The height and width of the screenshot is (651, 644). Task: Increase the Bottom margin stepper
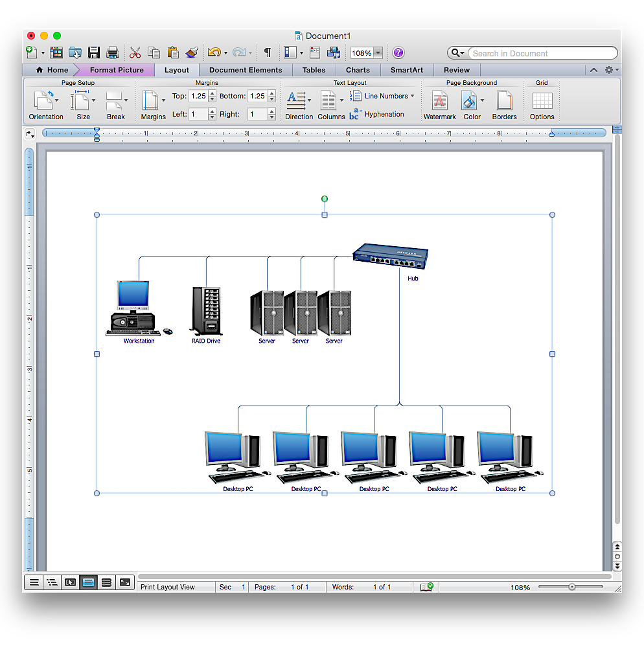[271, 93]
